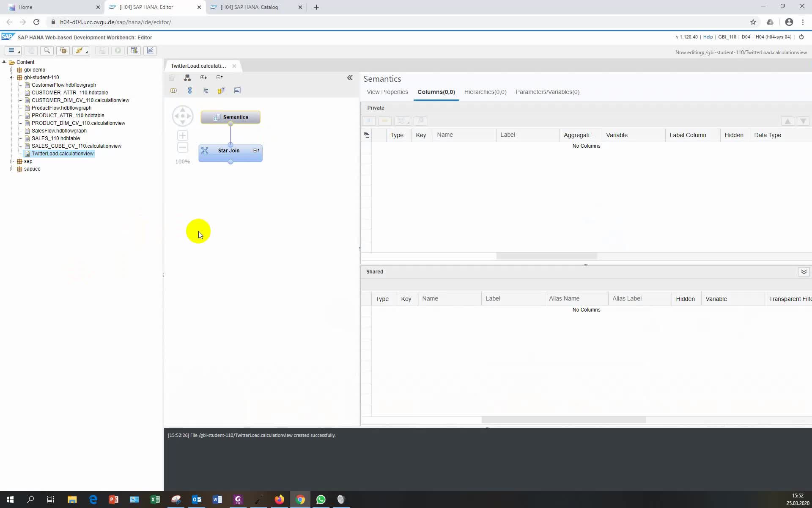Add a Rank node from palette

click(237, 91)
